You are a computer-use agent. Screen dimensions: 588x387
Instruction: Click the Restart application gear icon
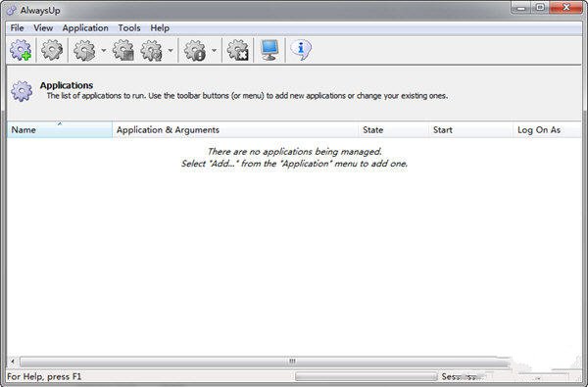[152, 50]
